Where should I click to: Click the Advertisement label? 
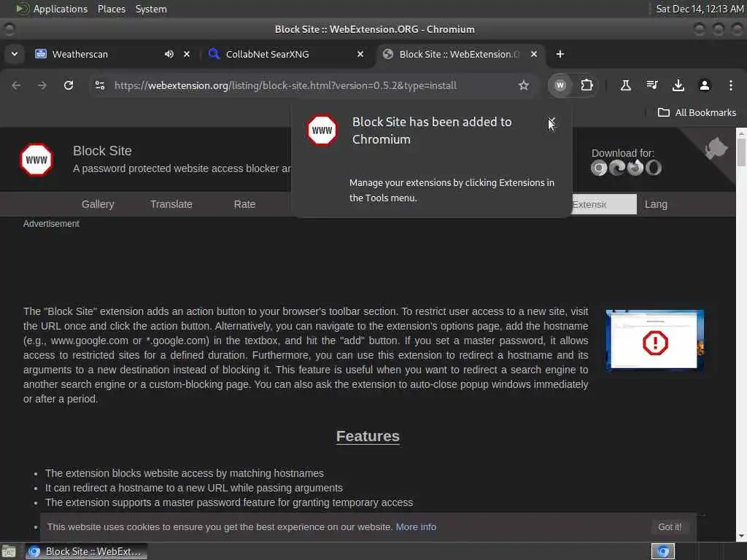[52, 224]
